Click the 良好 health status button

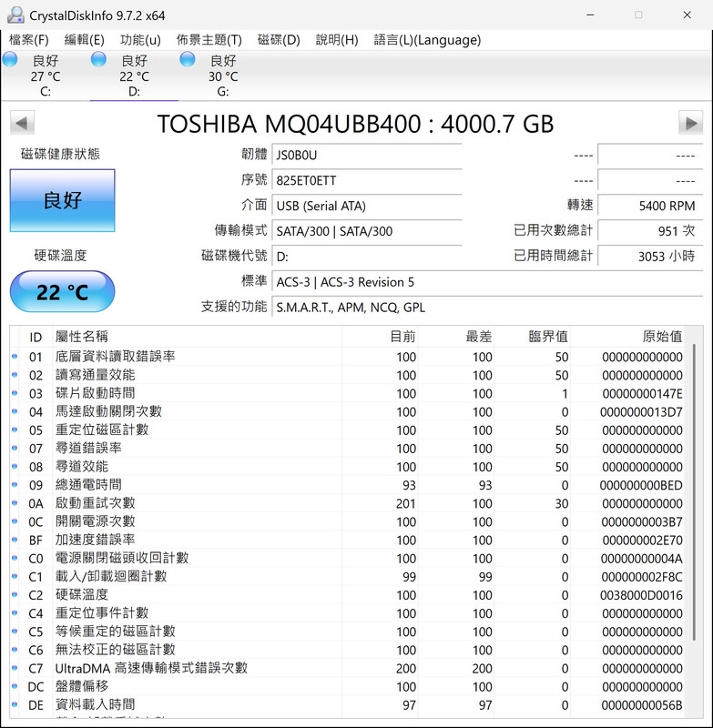coord(62,200)
